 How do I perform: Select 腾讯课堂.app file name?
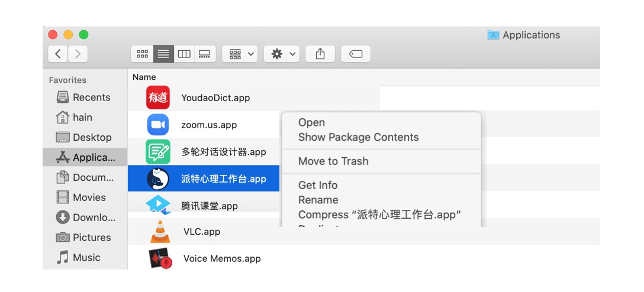tap(210, 206)
